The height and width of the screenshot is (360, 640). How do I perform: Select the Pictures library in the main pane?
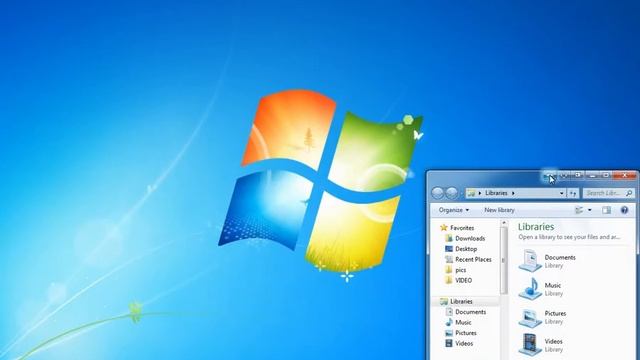point(542,317)
